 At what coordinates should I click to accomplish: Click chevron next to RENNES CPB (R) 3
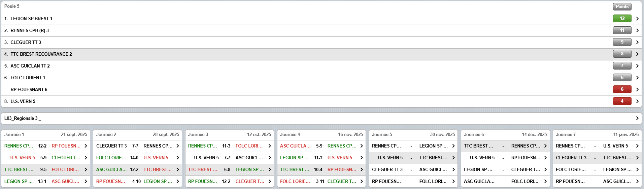[637, 30]
